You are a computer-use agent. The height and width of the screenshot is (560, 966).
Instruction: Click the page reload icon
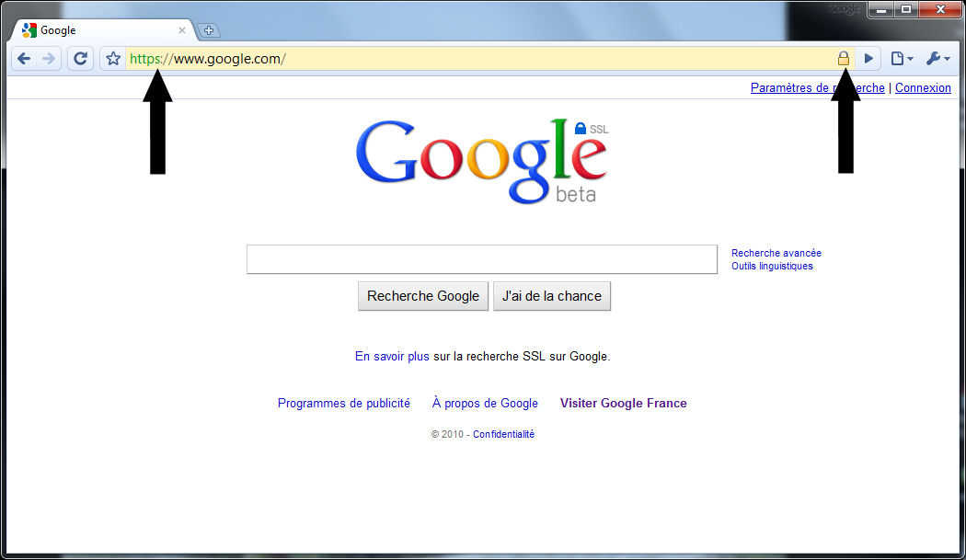tap(80, 58)
